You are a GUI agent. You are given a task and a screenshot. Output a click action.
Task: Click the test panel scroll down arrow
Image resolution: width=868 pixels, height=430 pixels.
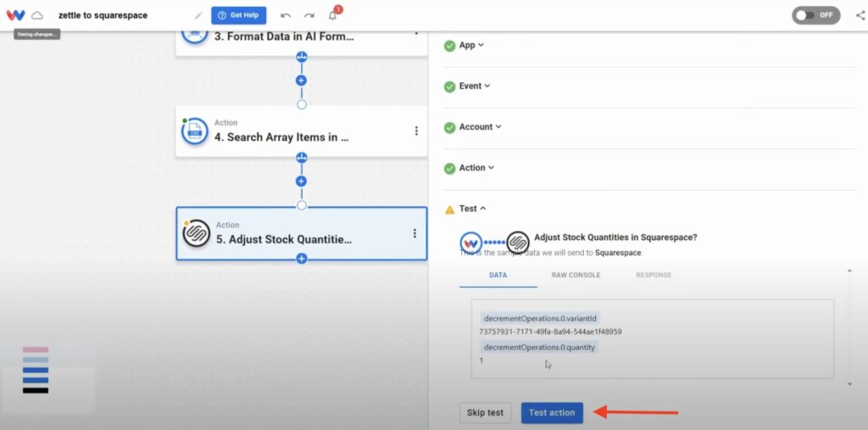(849, 384)
